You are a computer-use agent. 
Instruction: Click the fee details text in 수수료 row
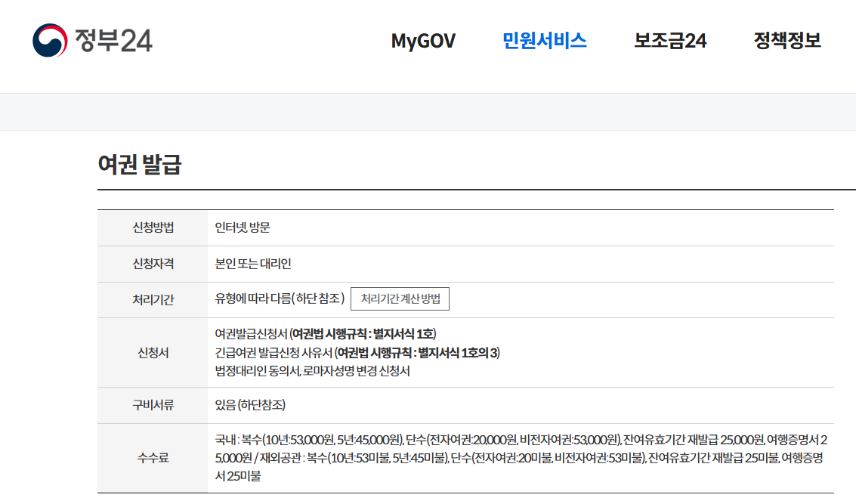pyautogui.click(x=521, y=457)
